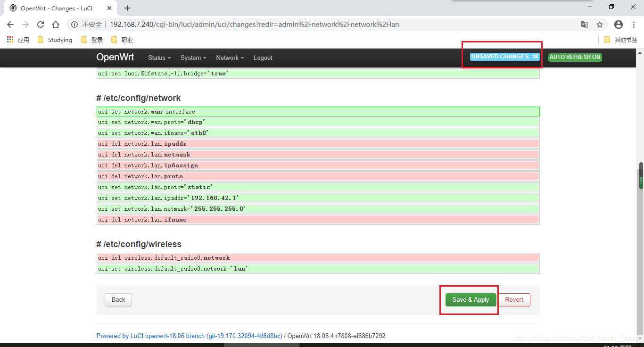
Task: Click OpenWrt 18.06.4 version footer text
Action: 337,336
